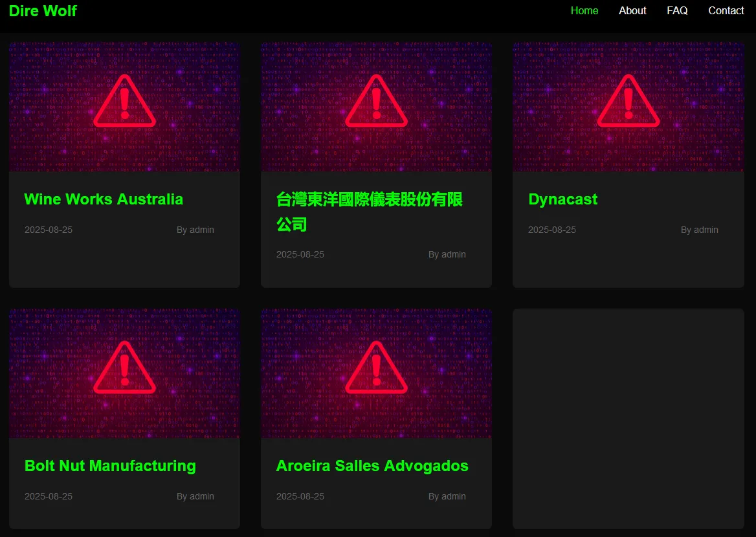Image resolution: width=756 pixels, height=537 pixels.
Task: Open the Bolt Nut Manufacturing post title
Action: [110, 466]
